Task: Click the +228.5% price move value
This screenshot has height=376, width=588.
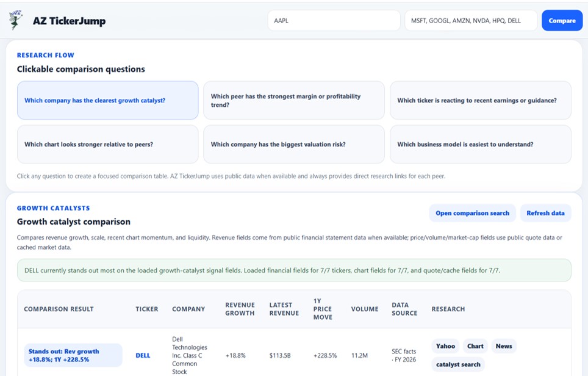Action: click(x=325, y=355)
